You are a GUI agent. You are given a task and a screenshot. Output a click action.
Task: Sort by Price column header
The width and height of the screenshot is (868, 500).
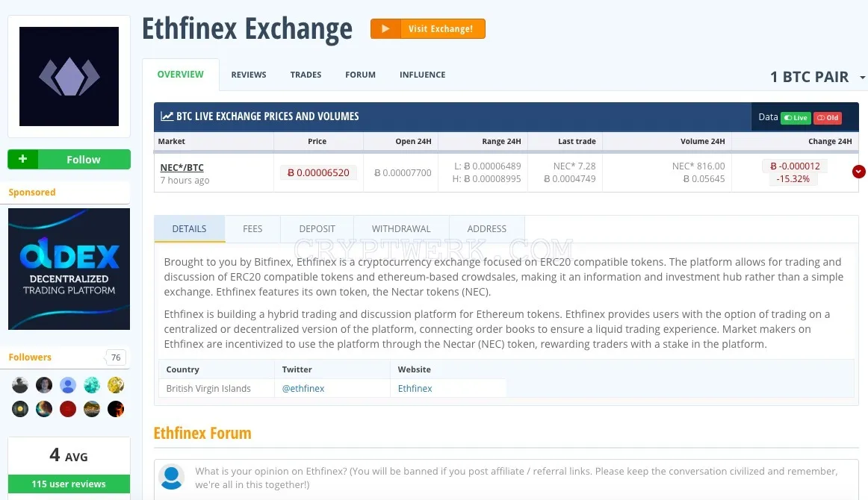click(x=317, y=141)
